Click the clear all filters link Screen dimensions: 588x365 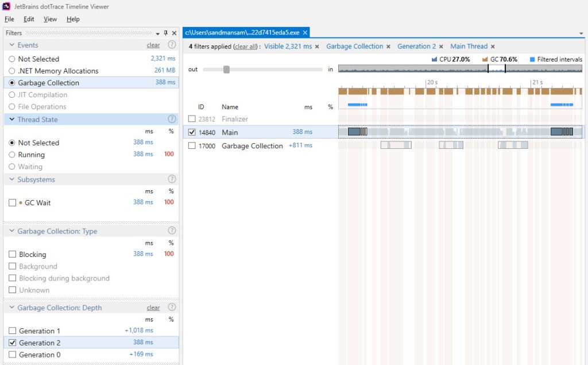point(246,47)
